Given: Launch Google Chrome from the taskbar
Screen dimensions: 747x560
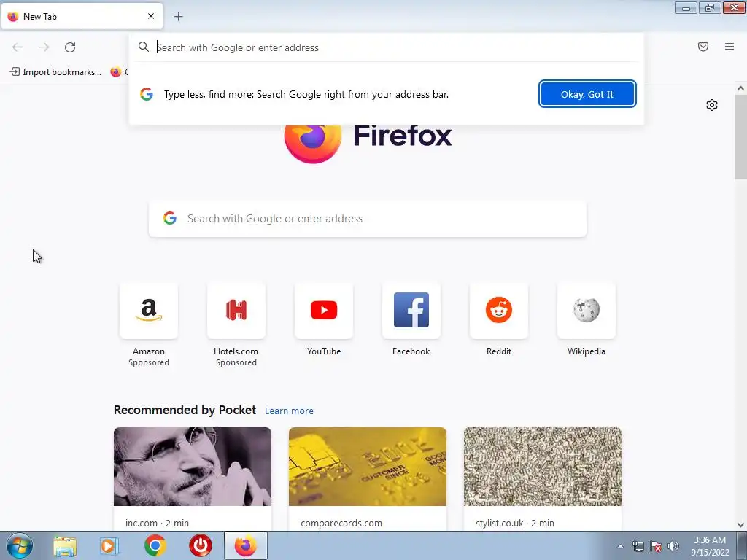Looking at the screenshot, I should 155,546.
